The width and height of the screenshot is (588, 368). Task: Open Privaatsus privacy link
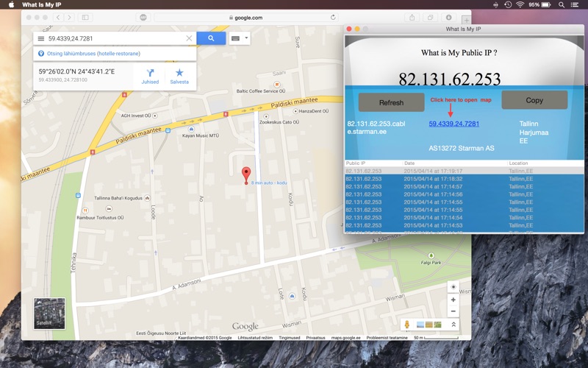tap(315, 338)
